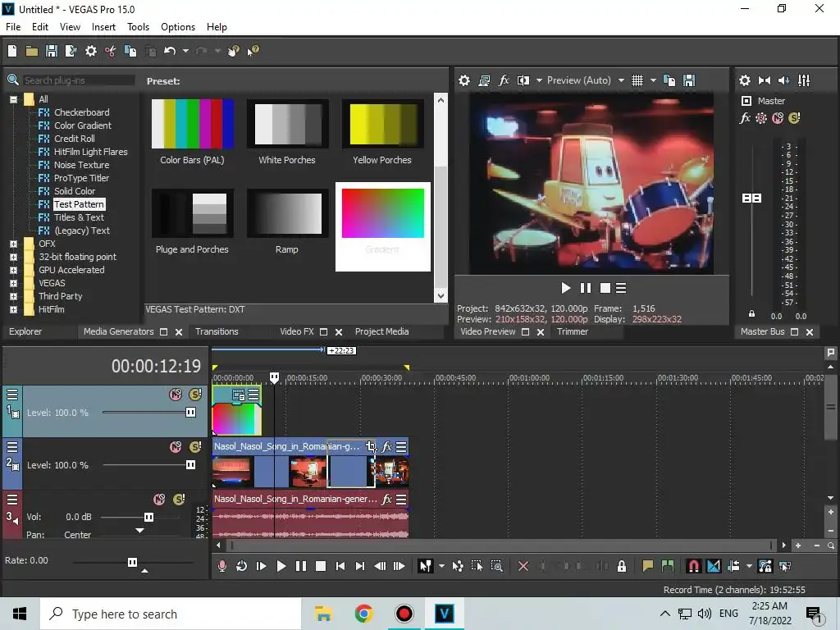Undo the last action

(x=170, y=51)
